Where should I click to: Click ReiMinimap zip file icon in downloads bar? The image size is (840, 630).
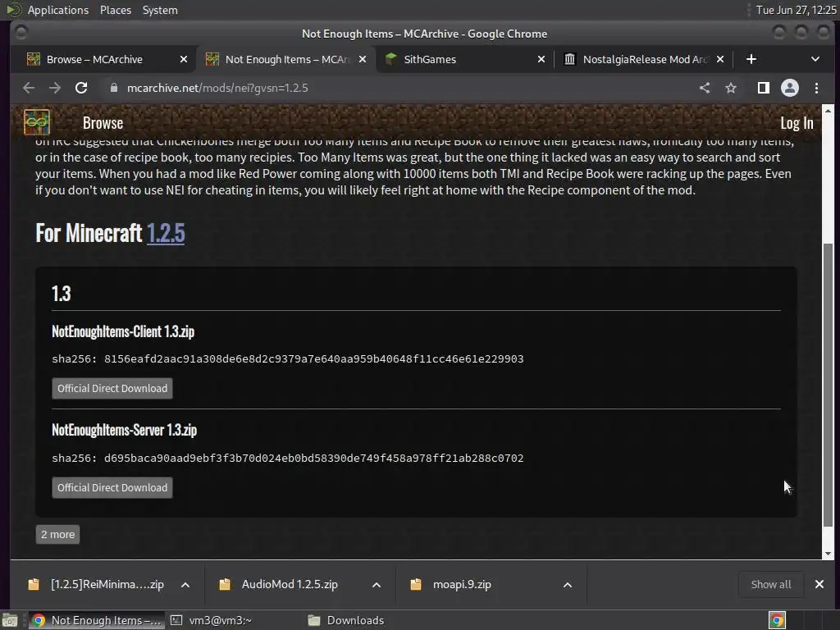point(34,584)
